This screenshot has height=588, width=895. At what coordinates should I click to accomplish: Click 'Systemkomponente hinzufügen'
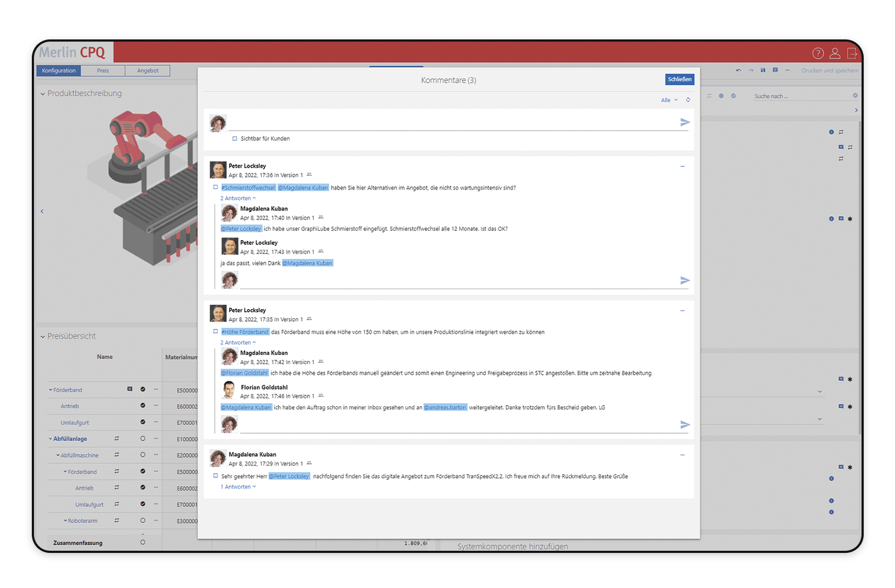[x=513, y=546]
